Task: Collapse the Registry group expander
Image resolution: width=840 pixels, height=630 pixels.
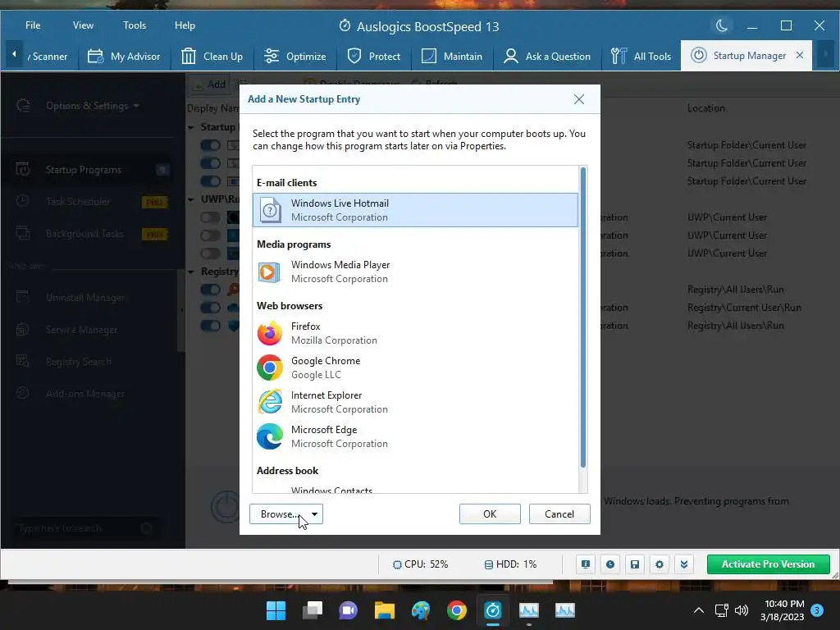Action: tap(191, 272)
